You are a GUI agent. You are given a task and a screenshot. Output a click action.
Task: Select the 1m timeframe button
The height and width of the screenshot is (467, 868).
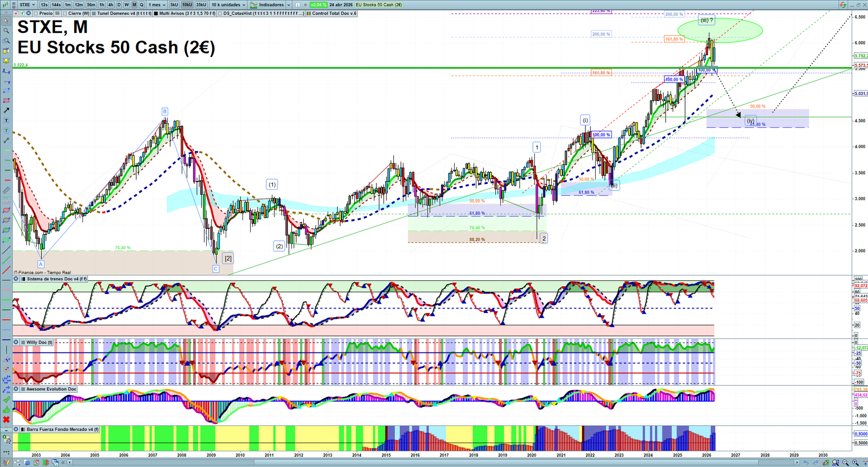coord(68,5)
